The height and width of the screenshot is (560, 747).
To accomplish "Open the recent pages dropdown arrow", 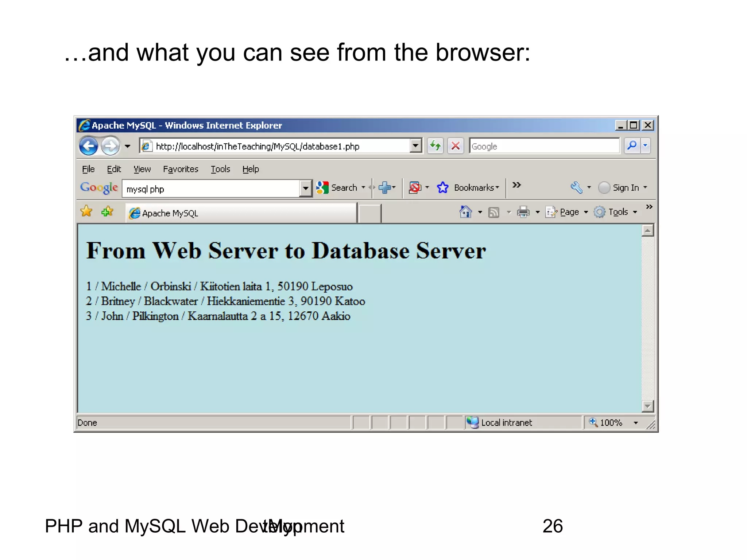I will [127, 147].
